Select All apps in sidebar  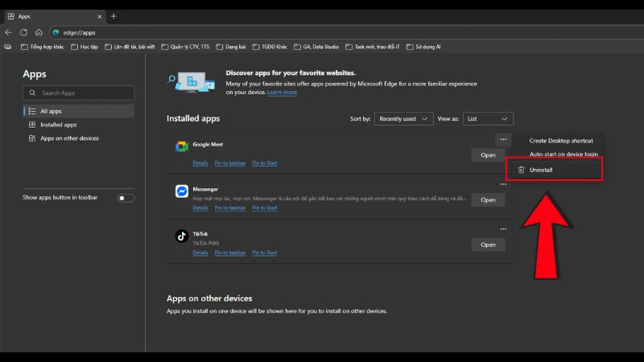pos(79,111)
